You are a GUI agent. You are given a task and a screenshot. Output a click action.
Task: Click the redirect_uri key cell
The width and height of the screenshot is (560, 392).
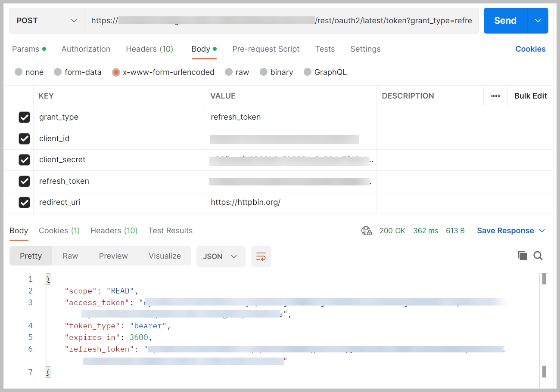coord(119,202)
